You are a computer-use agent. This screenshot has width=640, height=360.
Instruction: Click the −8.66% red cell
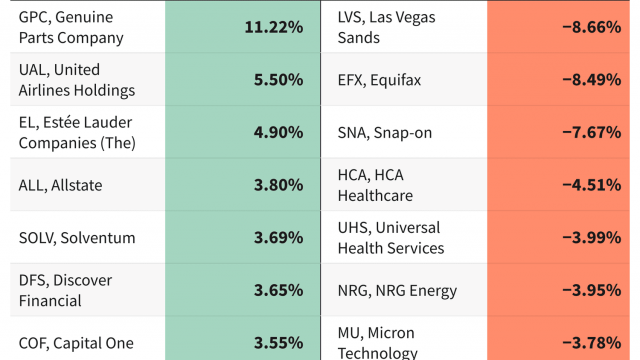pyautogui.click(x=558, y=27)
